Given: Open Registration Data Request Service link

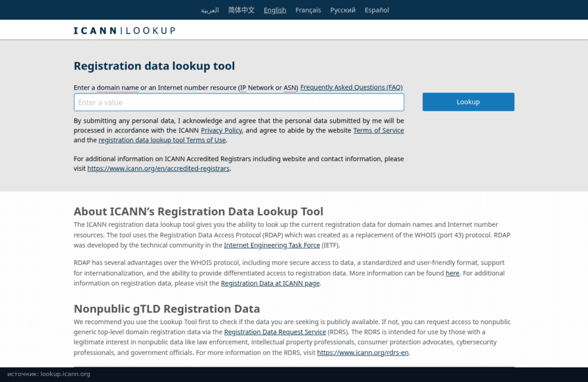Looking at the screenshot, I should (275, 332).
